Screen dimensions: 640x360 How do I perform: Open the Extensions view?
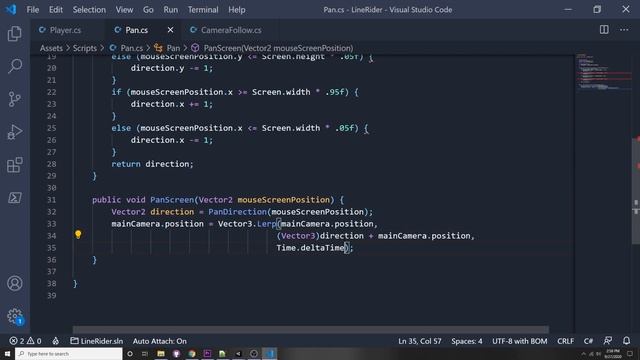click(15, 165)
